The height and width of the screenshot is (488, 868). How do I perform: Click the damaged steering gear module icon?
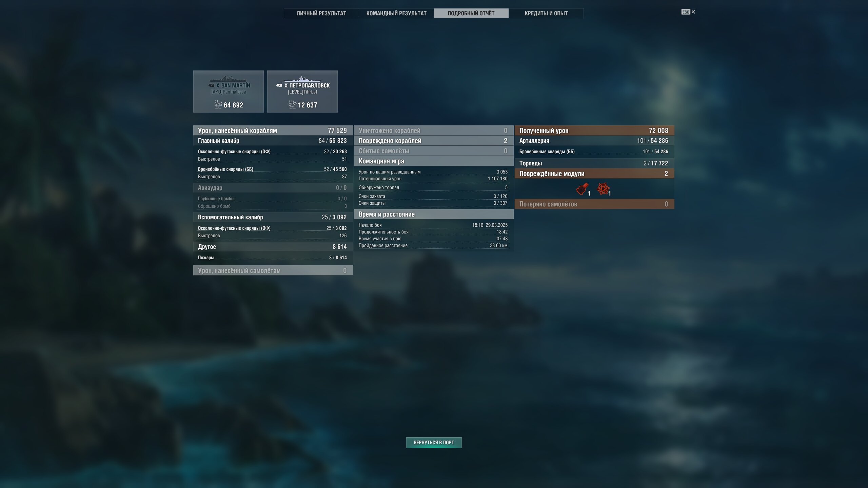point(603,189)
